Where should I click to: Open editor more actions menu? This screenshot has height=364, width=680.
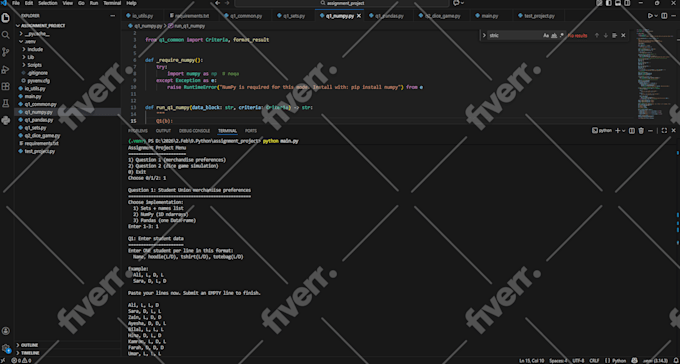[673, 16]
